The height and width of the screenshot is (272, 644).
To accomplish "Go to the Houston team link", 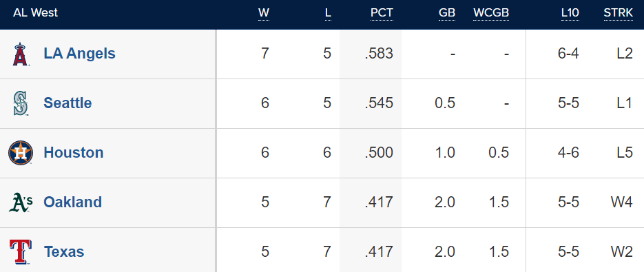I will point(74,152).
